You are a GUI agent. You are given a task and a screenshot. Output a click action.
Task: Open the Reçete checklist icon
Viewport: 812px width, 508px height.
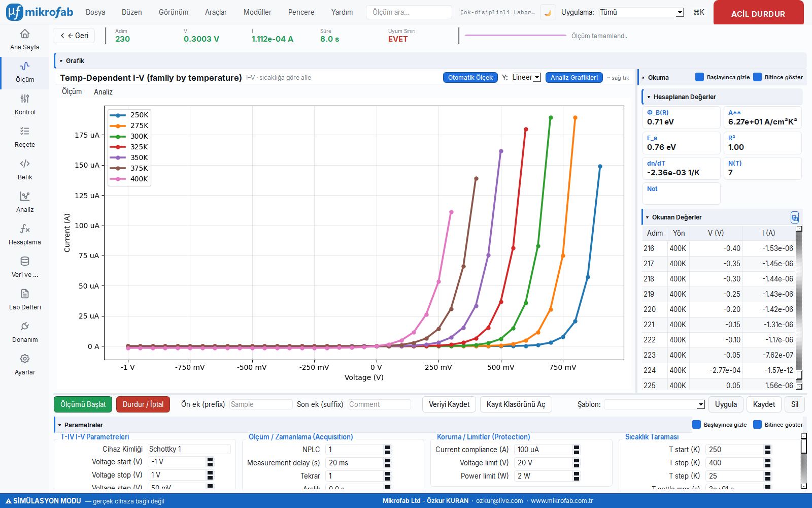coord(25,131)
